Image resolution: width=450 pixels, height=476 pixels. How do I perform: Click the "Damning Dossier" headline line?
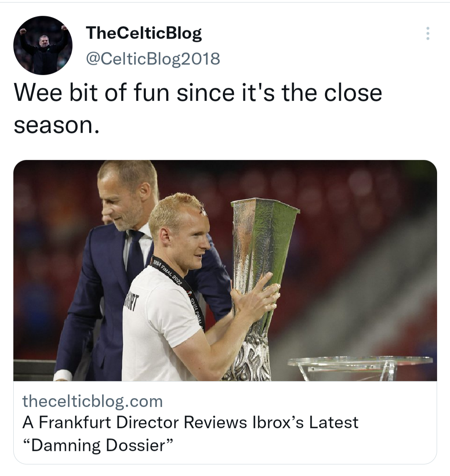[x=98, y=445]
